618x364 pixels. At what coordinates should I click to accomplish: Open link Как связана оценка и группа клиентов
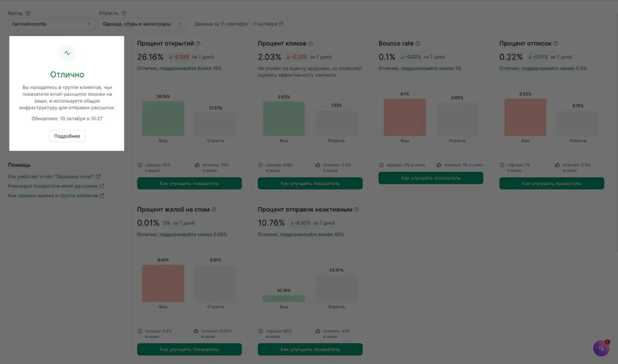(x=53, y=196)
